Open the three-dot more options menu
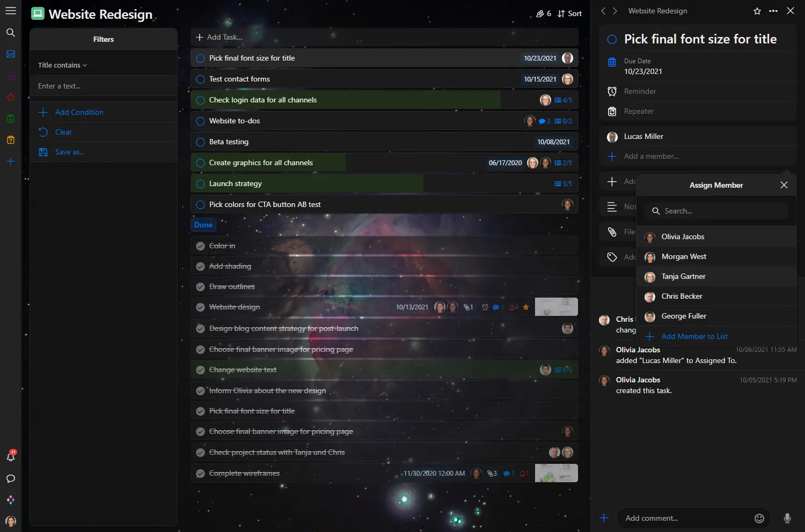Image resolution: width=805 pixels, height=532 pixels. pos(773,11)
